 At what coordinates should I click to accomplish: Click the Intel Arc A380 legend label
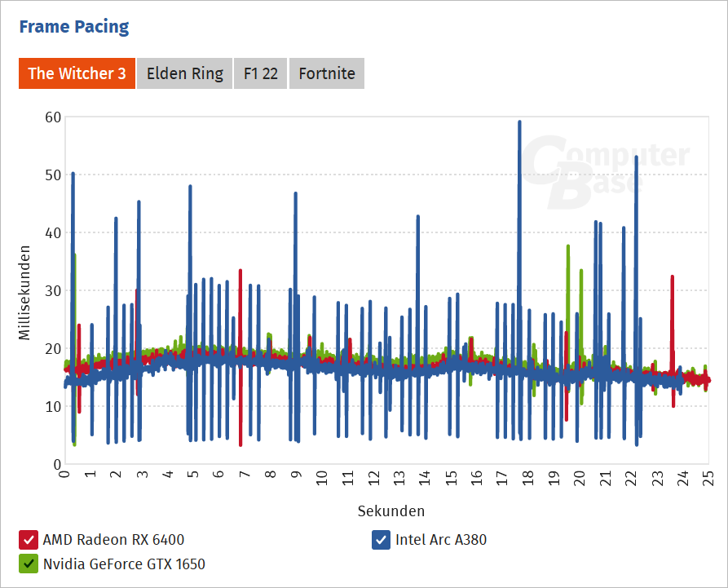point(441,540)
